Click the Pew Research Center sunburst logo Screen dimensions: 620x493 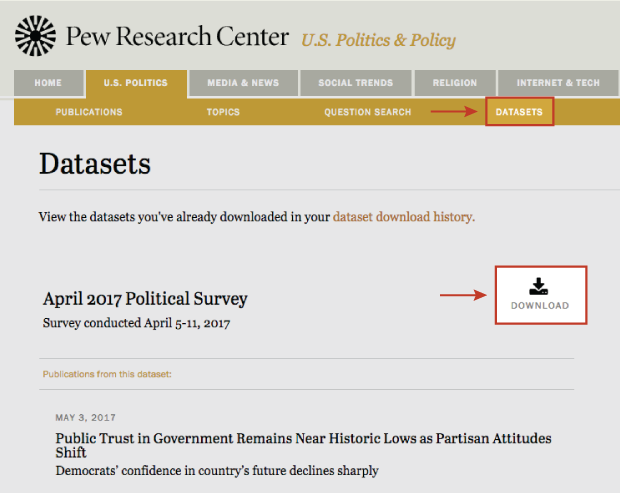35,36
